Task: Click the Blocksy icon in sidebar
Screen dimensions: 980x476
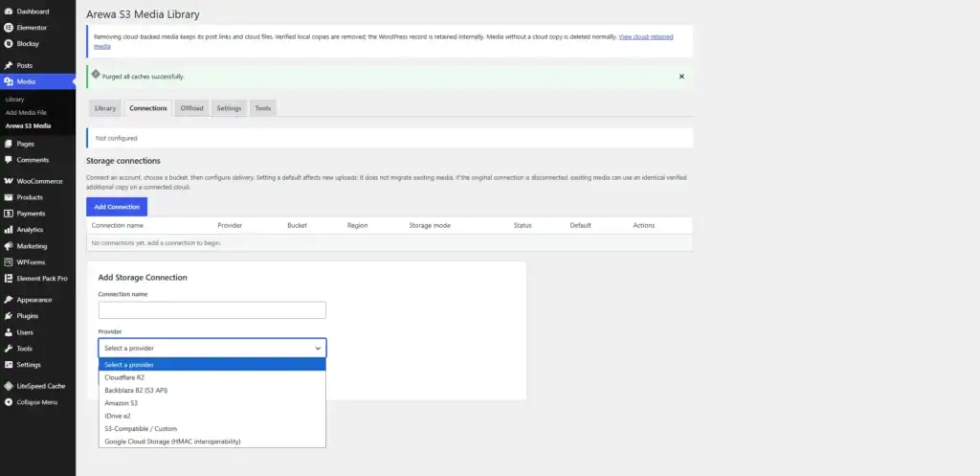Action: pos(8,44)
